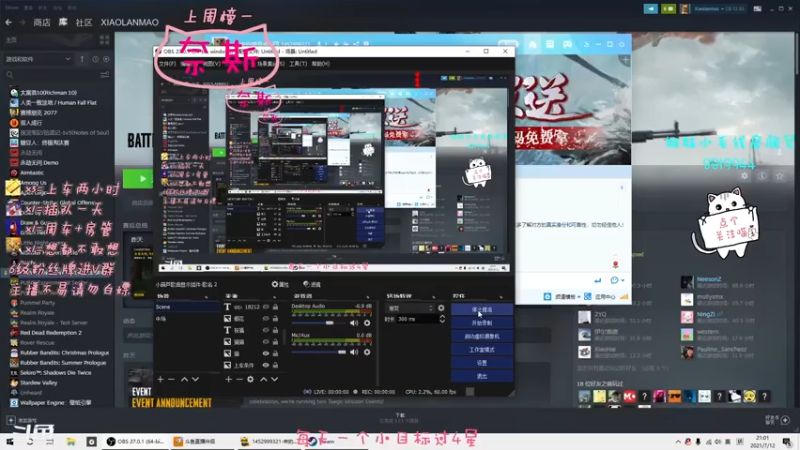
Task: Open Mic/Aux settings gear in the OBS mixer
Action: click(367, 352)
